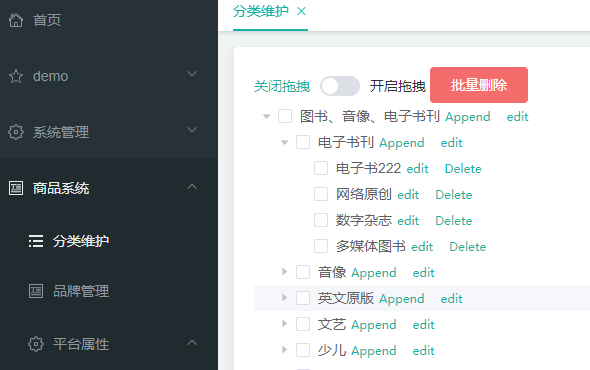Edit the 数字杂志 category

408,221
